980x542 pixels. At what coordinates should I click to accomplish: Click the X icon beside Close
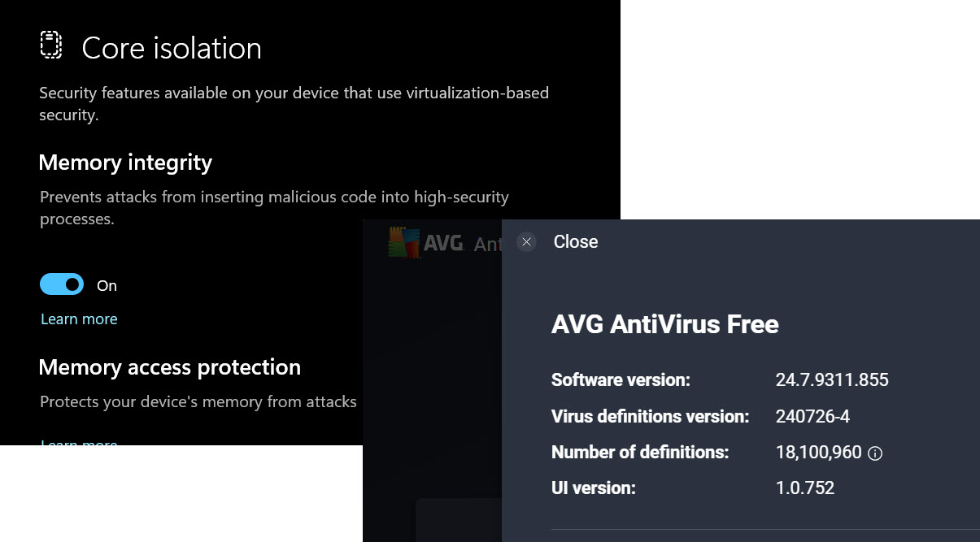tap(527, 242)
